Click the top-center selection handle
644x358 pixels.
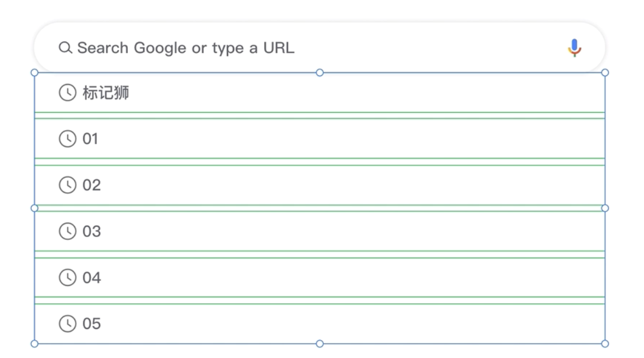(x=319, y=73)
